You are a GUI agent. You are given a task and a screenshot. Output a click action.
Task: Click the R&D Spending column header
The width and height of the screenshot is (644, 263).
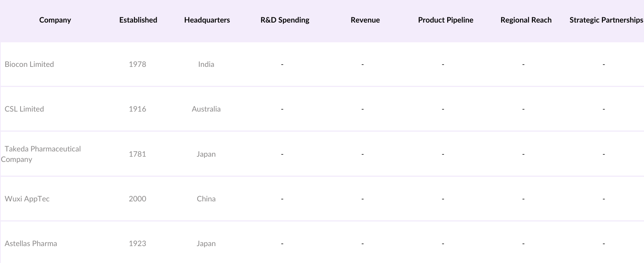tap(285, 20)
